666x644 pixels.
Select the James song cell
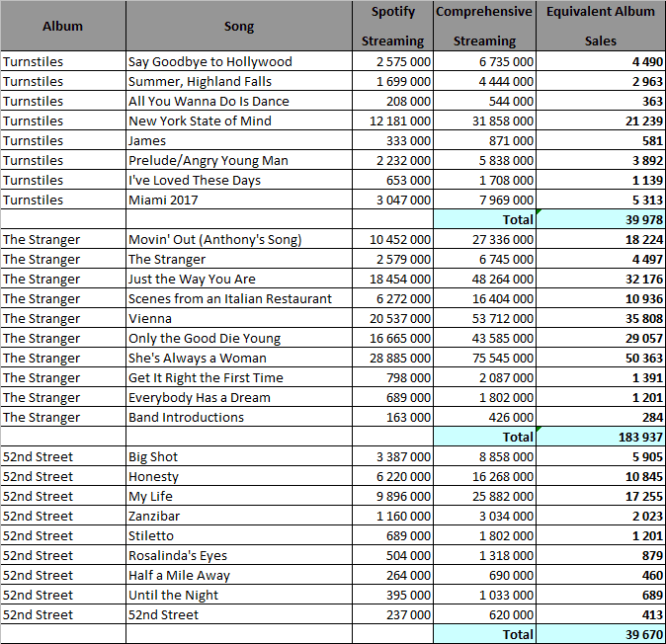point(239,140)
